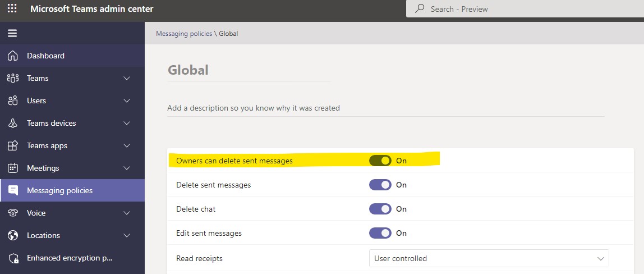Click the Delete chat label
644x274 pixels.
click(x=196, y=209)
